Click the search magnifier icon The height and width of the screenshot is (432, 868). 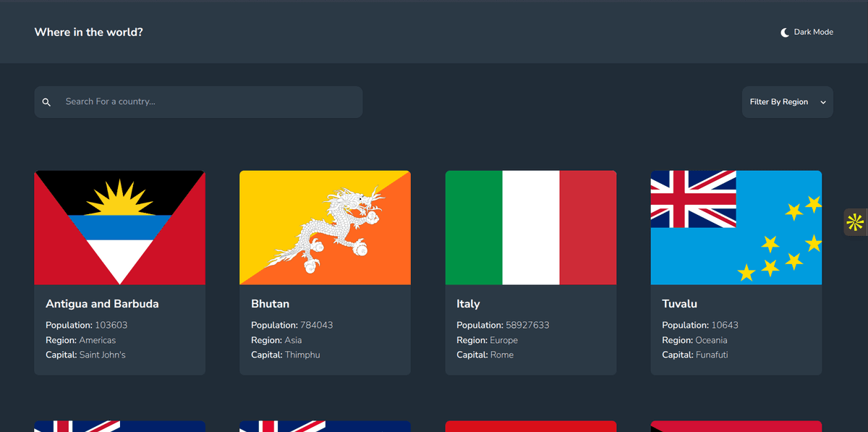coord(46,101)
